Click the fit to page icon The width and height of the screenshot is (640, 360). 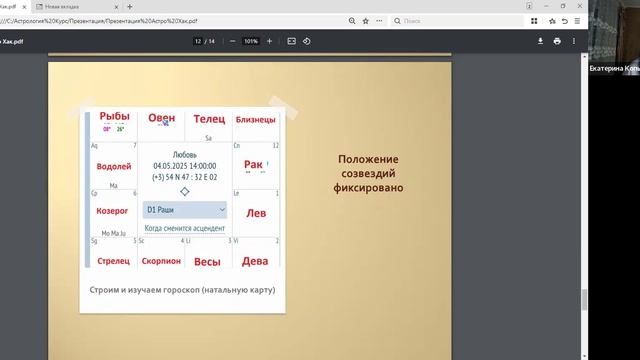pos(291,41)
